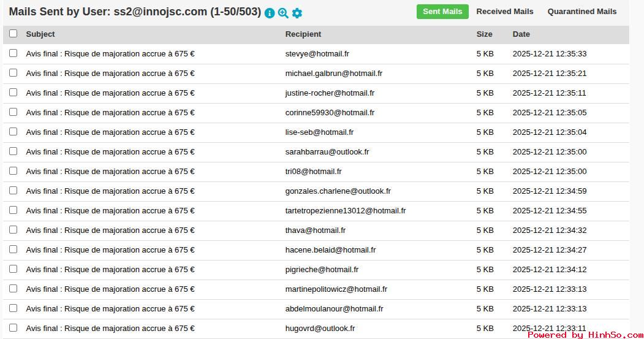
Task: Click the Recipient column header
Action: tap(303, 34)
